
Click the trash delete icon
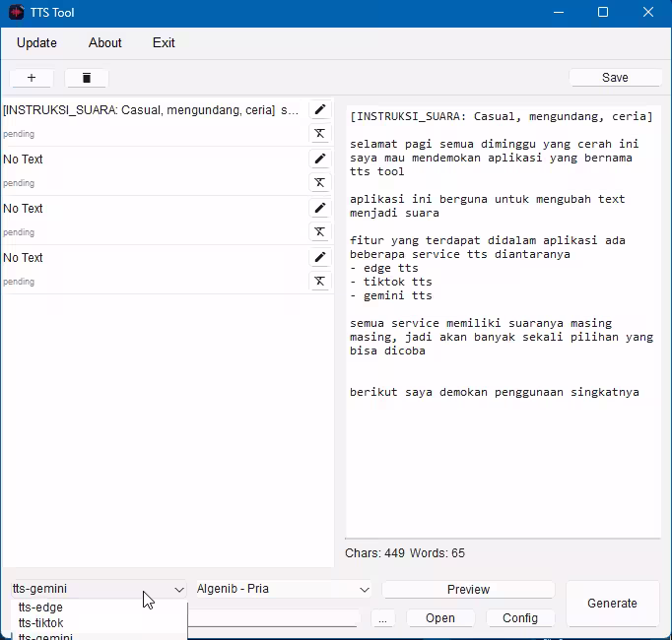point(86,78)
